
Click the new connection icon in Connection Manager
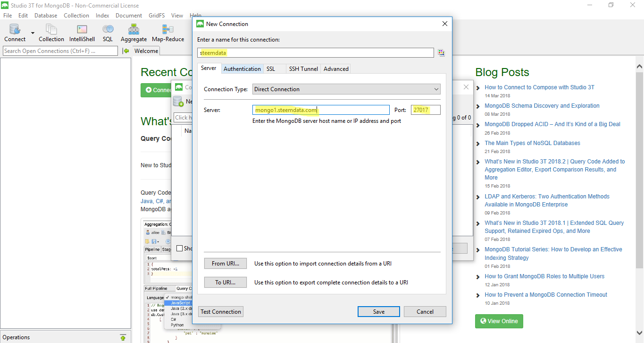point(178,101)
